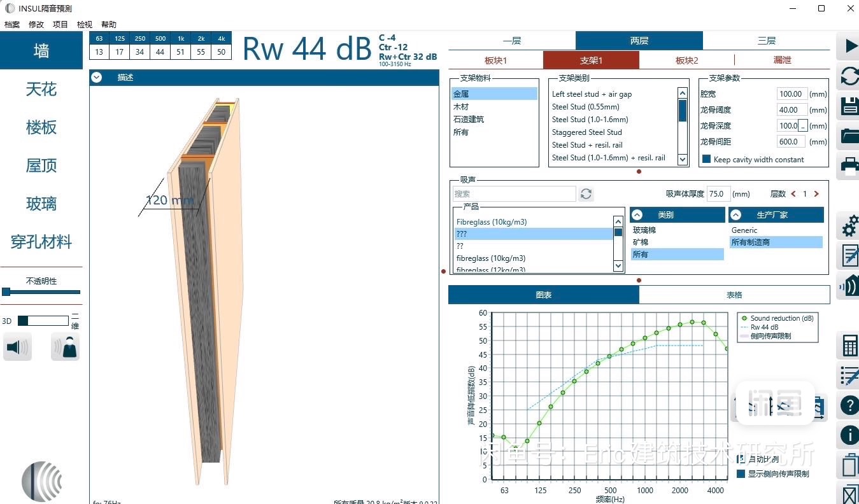Click the loudspeaker sound source icon

[17, 347]
